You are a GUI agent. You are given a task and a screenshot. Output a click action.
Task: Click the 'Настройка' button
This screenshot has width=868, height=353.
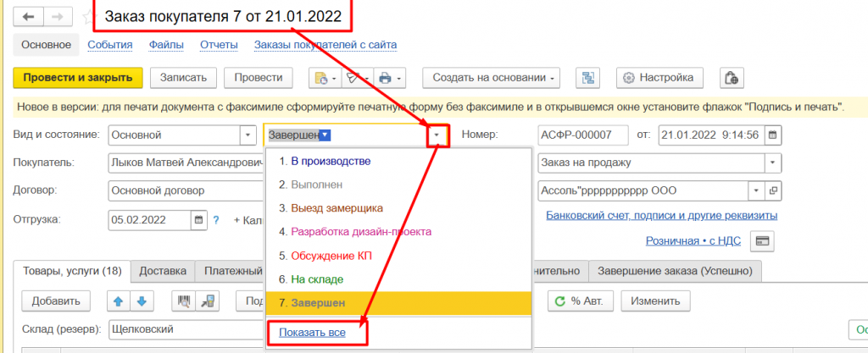click(659, 78)
